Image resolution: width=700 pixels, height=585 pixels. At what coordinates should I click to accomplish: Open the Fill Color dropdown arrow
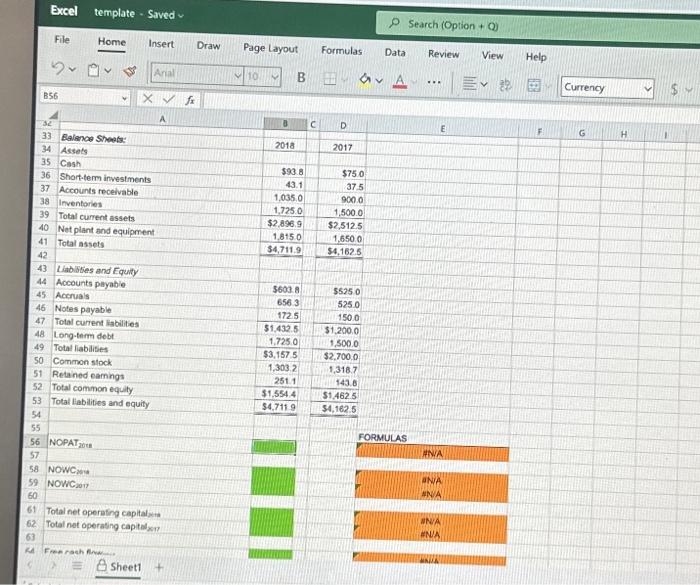click(x=379, y=81)
